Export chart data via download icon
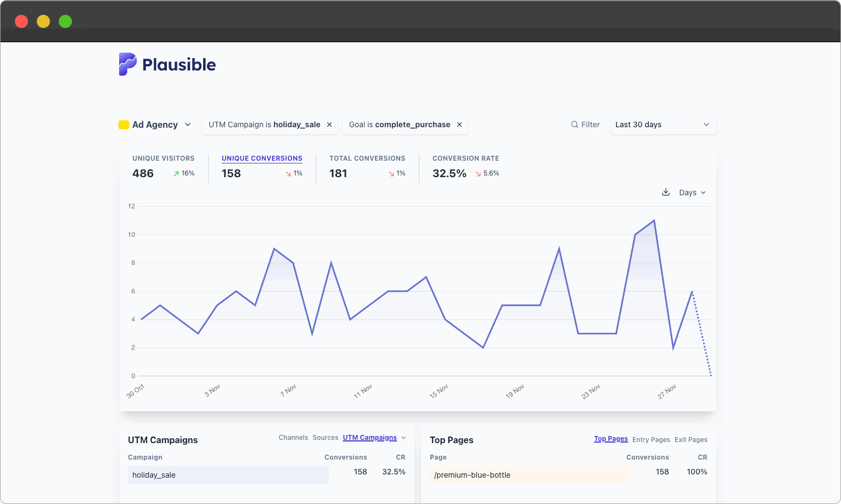The image size is (841, 504). point(666,192)
